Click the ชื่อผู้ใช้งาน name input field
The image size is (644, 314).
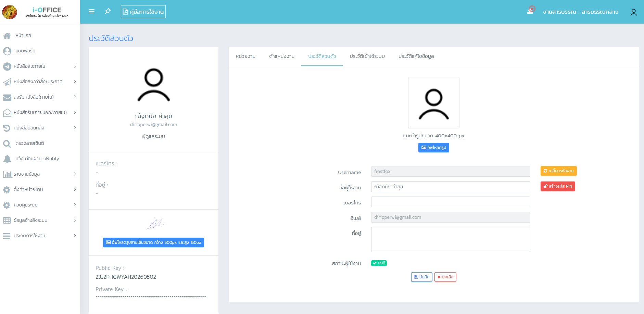tap(451, 187)
